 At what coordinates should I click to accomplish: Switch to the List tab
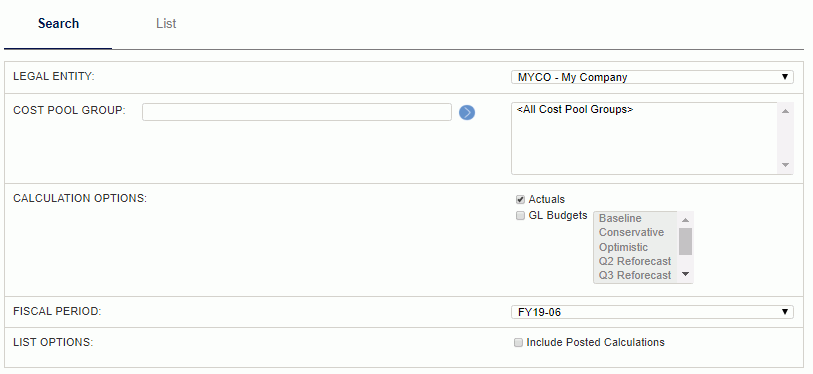click(x=166, y=23)
